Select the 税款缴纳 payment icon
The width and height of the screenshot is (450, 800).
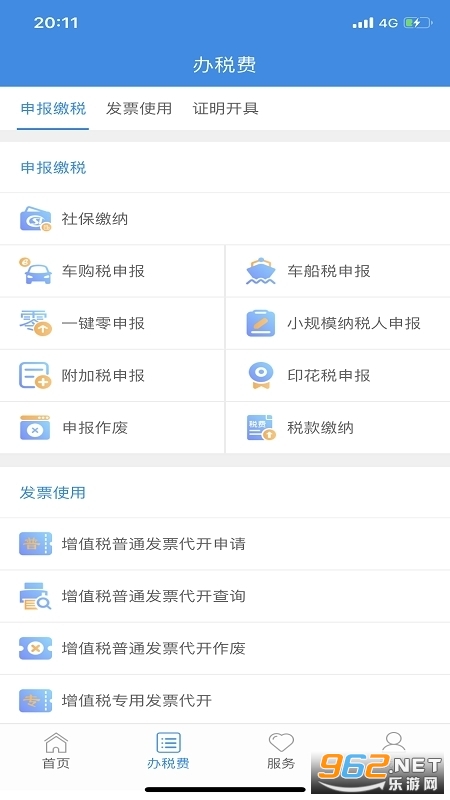[261, 428]
